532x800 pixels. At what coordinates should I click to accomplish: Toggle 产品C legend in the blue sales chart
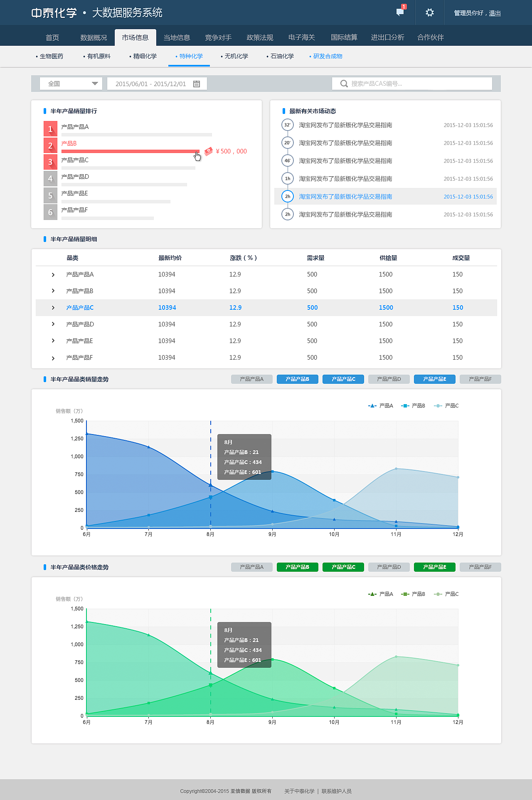click(x=446, y=405)
